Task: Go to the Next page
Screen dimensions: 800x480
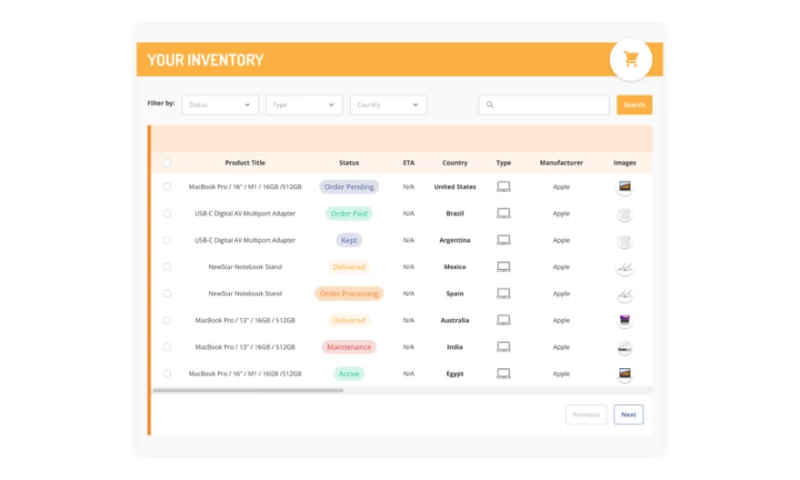Action: coord(628,414)
